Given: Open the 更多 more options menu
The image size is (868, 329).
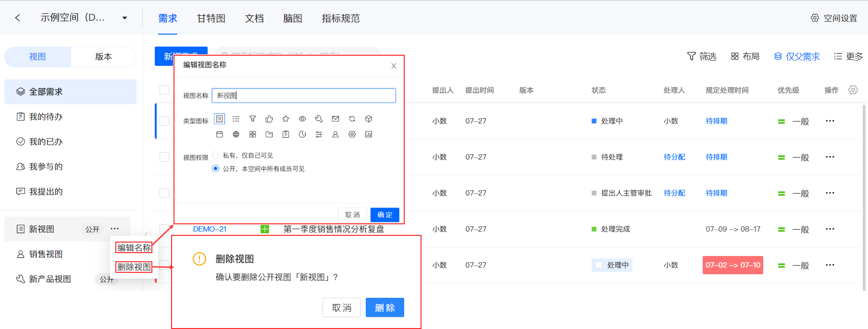Looking at the screenshot, I should click(x=848, y=56).
